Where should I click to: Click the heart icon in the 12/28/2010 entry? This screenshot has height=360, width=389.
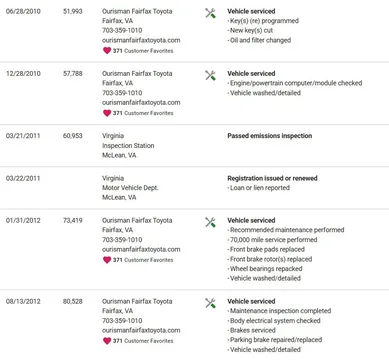(107, 113)
